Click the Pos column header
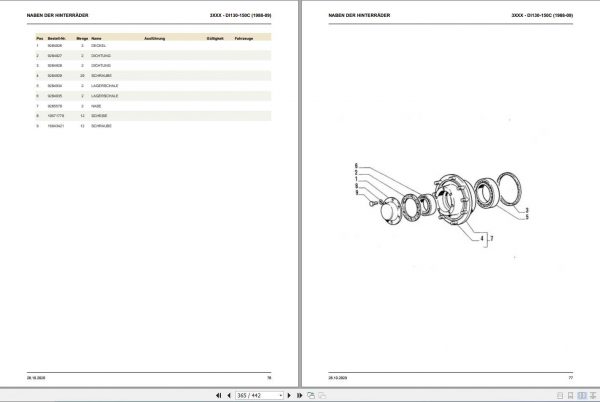 click(39, 38)
